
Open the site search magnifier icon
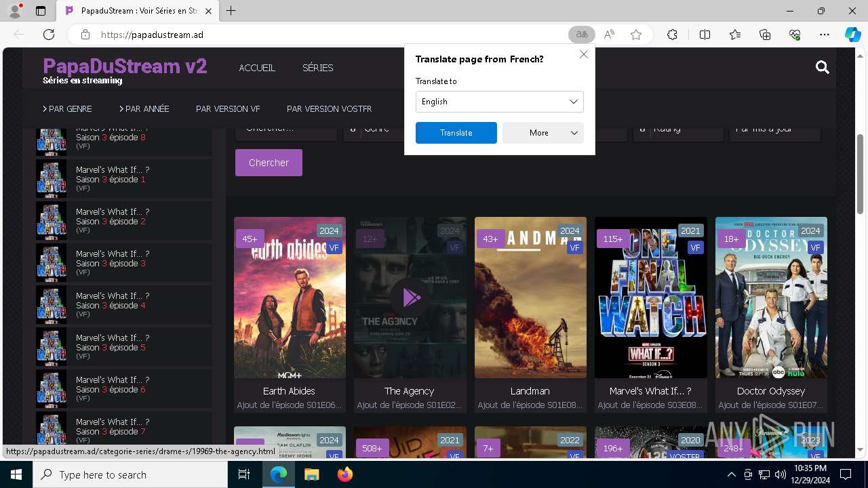click(x=823, y=67)
